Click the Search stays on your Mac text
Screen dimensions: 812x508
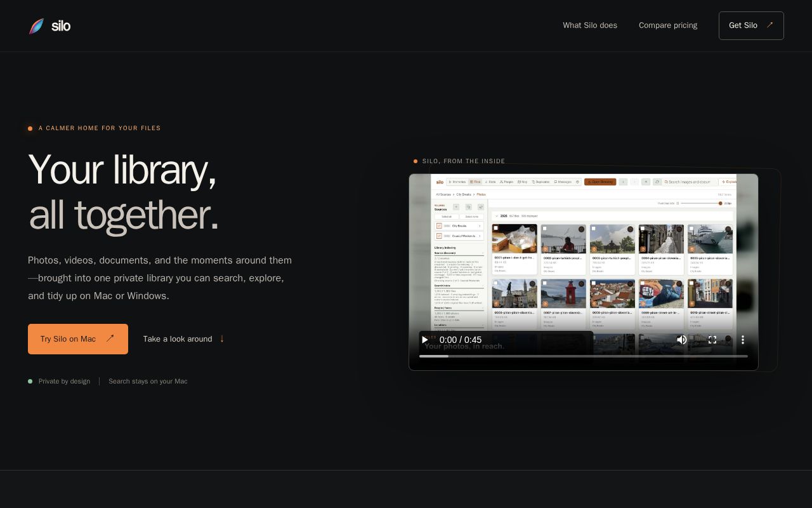click(x=148, y=382)
